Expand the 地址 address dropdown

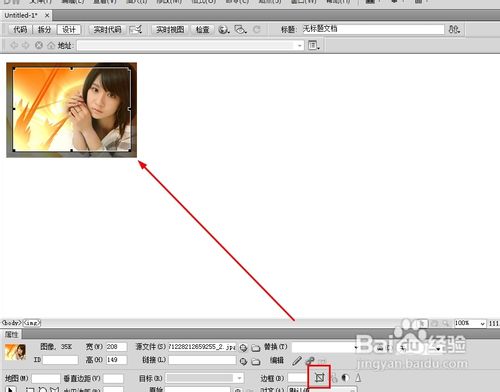300,45
